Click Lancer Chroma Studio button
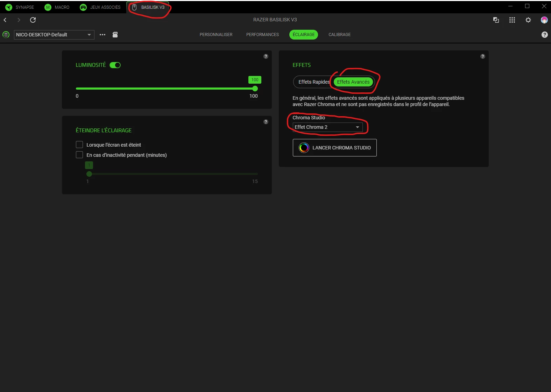The width and height of the screenshot is (551, 392). [335, 148]
